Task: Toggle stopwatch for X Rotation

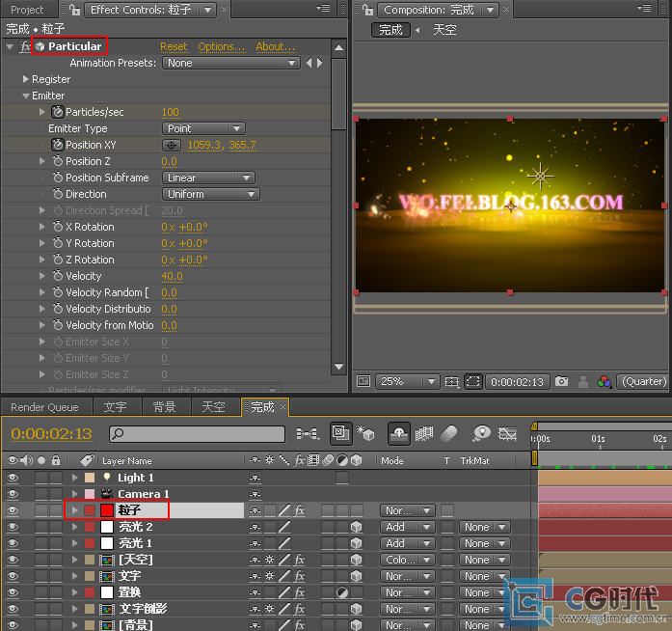Action: tap(58, 227)
